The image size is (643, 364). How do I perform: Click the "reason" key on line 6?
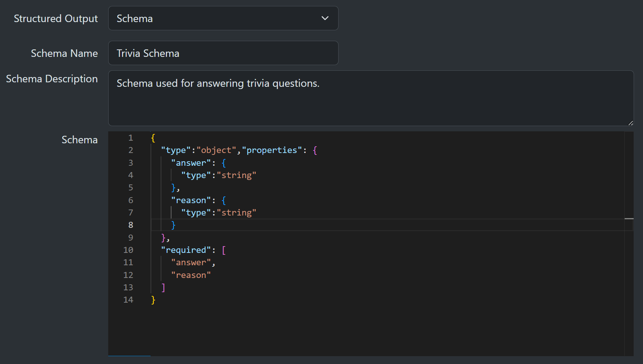click(191, 200)
